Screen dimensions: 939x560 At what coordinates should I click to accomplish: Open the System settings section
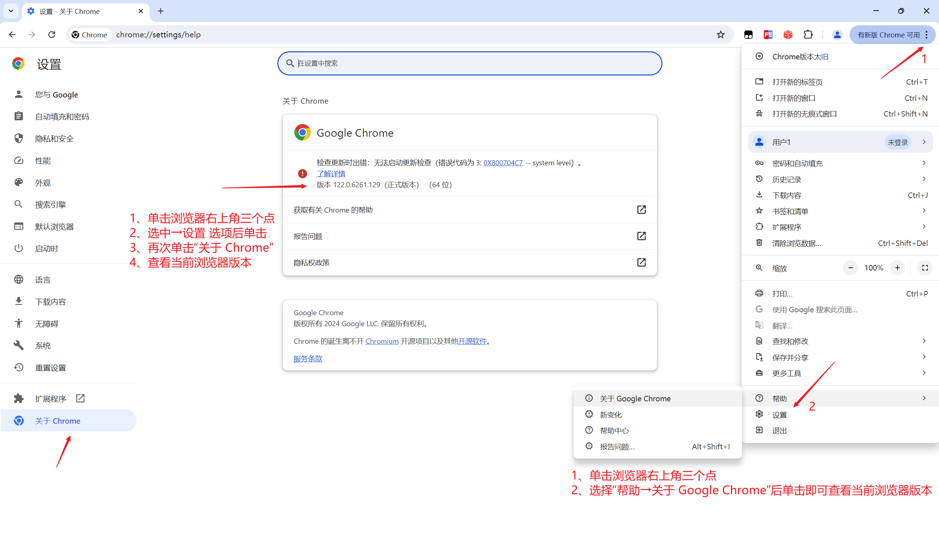click(x=68, y=345)
